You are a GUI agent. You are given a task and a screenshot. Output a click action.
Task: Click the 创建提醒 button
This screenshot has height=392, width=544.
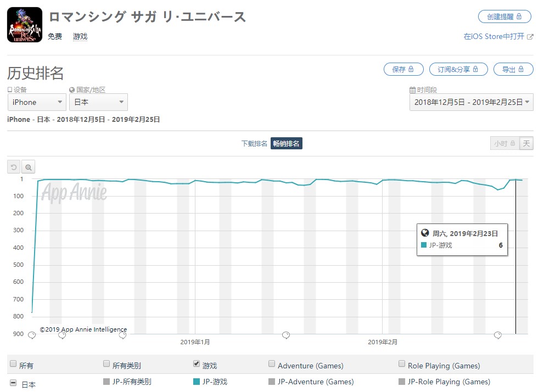point(504,16)
